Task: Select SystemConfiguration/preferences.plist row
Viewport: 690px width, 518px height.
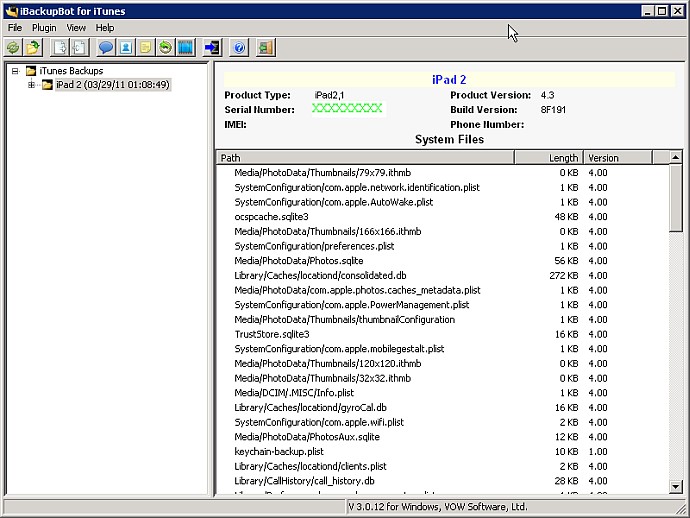Action: pyautogui.click(x=442, y=246)
